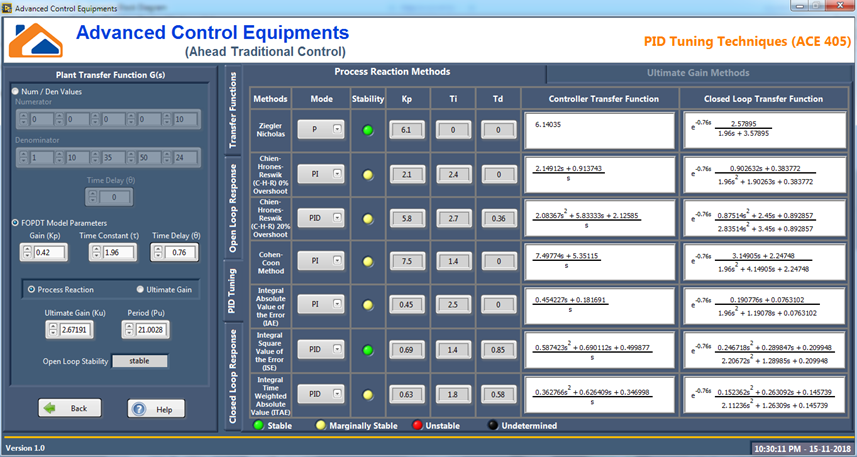Open the ISE row mode dropdown

[x=321, y=349]
